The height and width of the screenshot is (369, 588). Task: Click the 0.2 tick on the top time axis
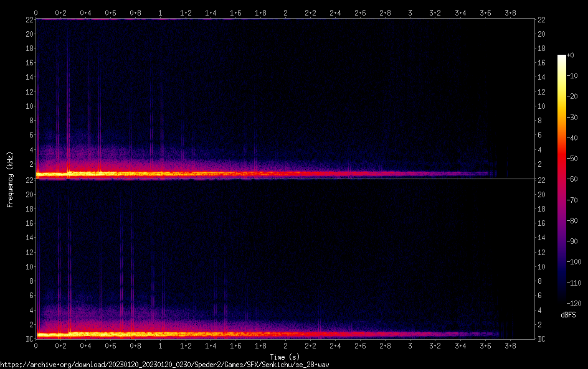point(61,12)
